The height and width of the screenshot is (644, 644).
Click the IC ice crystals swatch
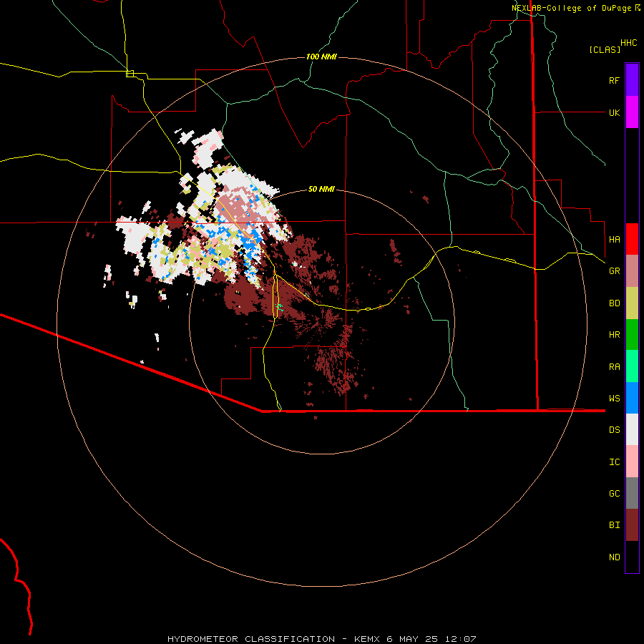pos(632,462)
